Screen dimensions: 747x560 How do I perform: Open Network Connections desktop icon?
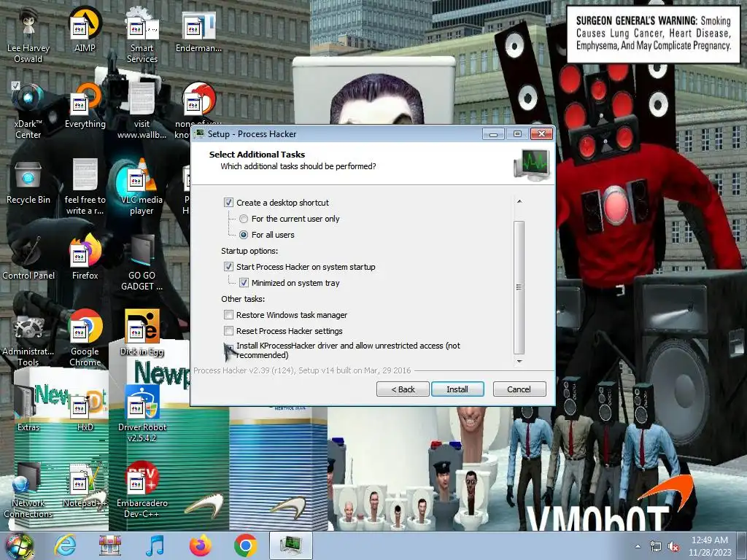click(28, 489)
